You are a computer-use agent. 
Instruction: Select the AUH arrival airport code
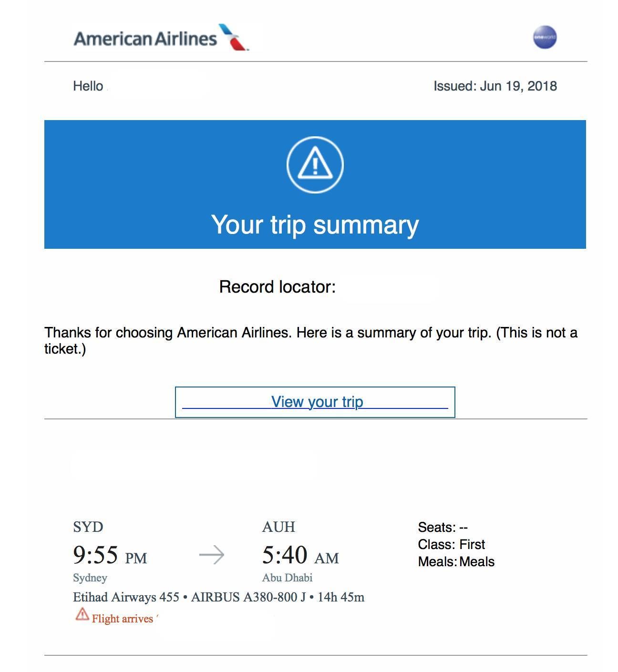[278, 527]
